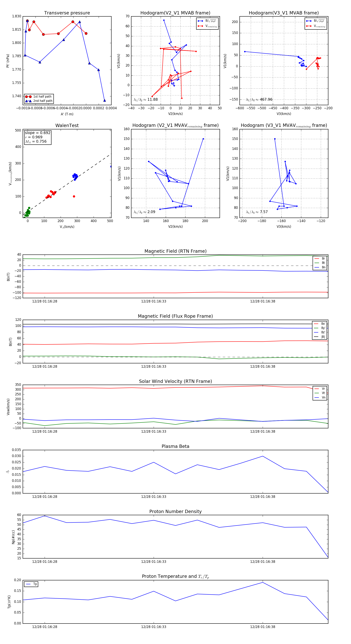Click the Vt legend entry in Solar Wind plot
351x644 pixels.
[320, 393]
